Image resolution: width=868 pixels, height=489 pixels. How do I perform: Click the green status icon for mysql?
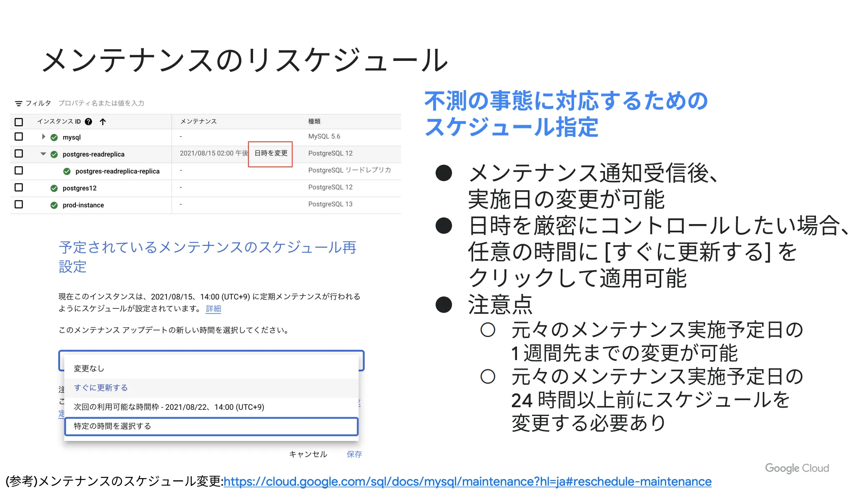tap(54, 137)
